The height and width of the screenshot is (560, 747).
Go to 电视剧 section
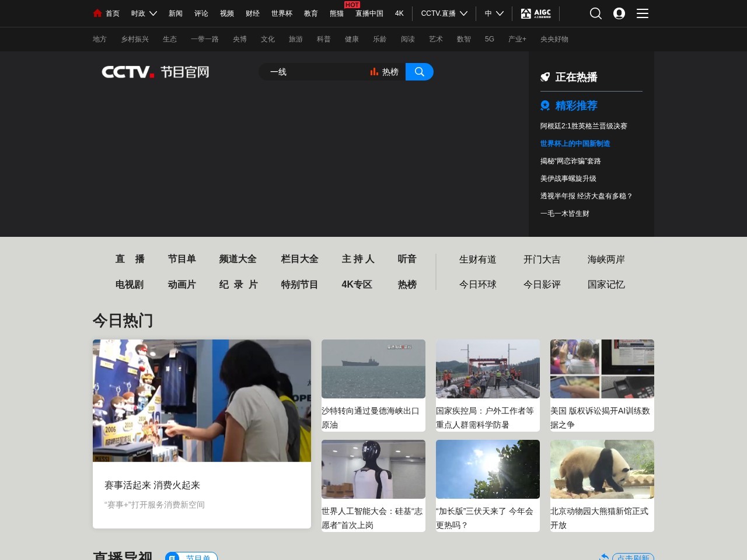click(x=130, y=285)
